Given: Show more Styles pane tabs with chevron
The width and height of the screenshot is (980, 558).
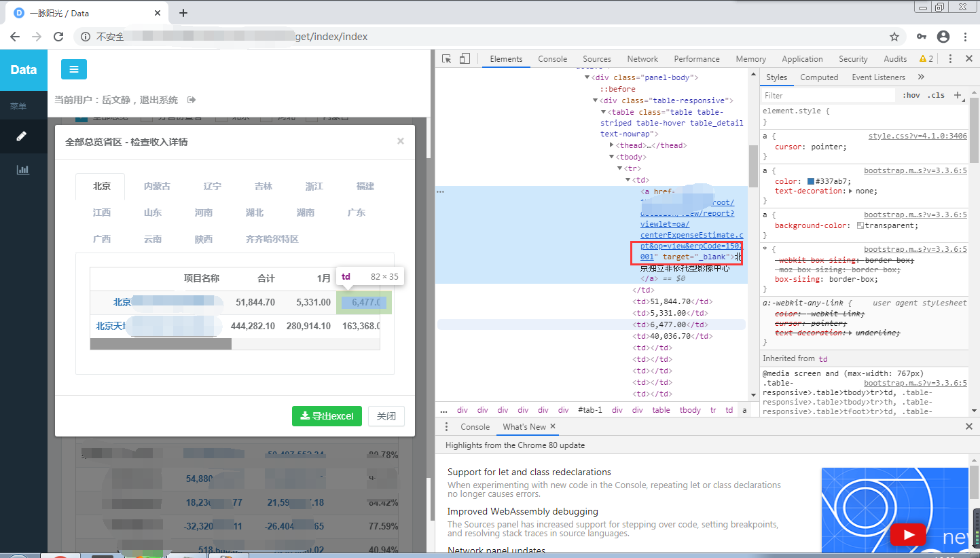Looking at the screenshot, I should (x=921, y=77).
